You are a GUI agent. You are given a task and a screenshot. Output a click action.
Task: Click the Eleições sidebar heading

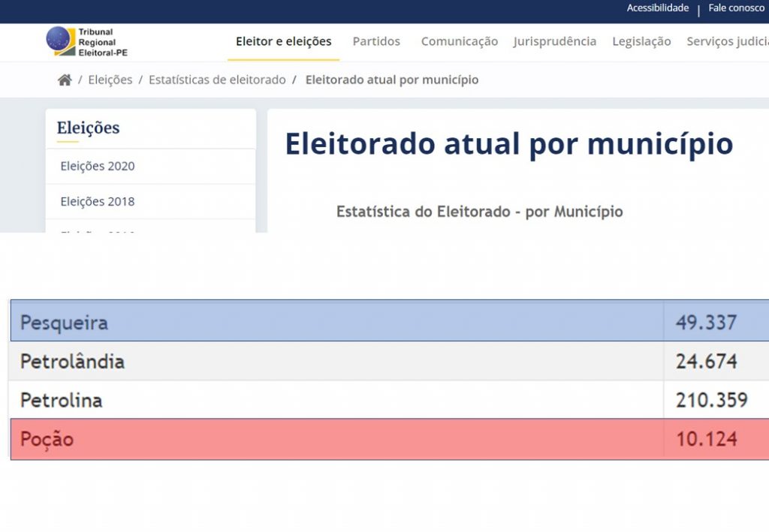tap(88, 128)
